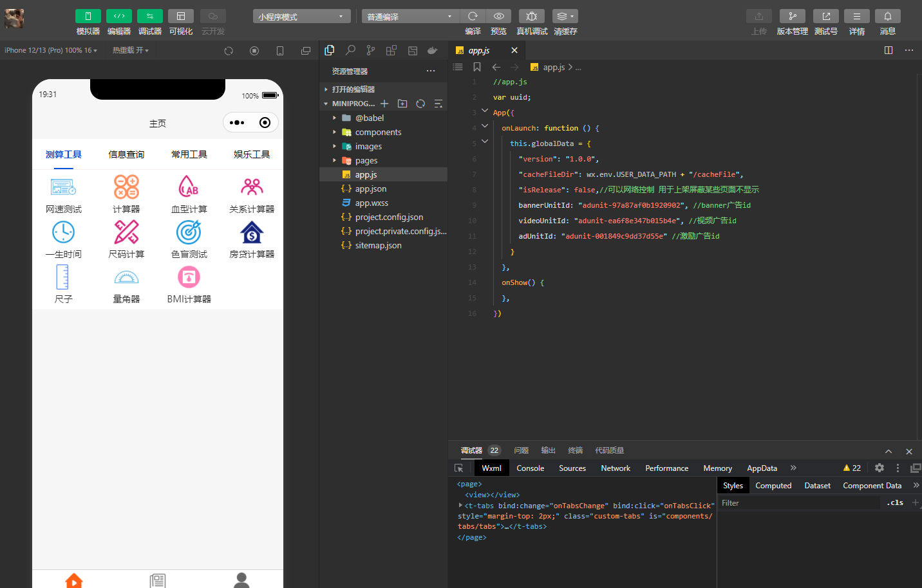Tap the 网速测试 tool icon
The height and width of the screenshot is (588, 922).
[63, 187]
